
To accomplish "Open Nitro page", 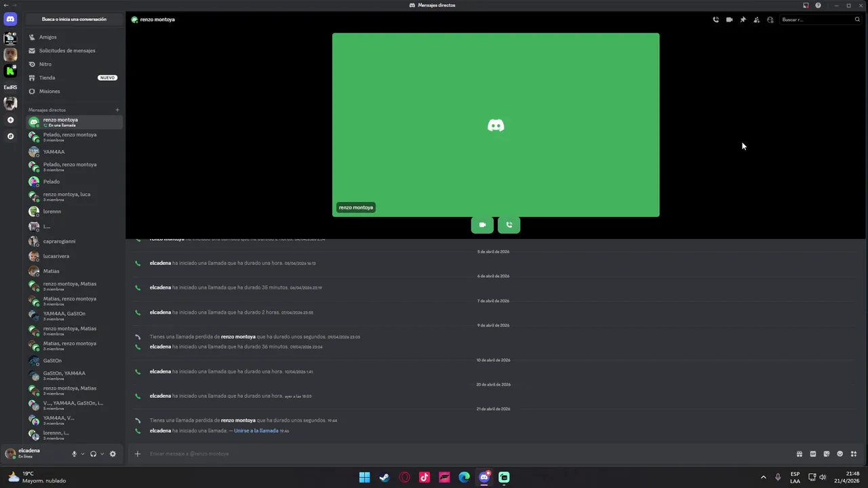I will 75,64.
